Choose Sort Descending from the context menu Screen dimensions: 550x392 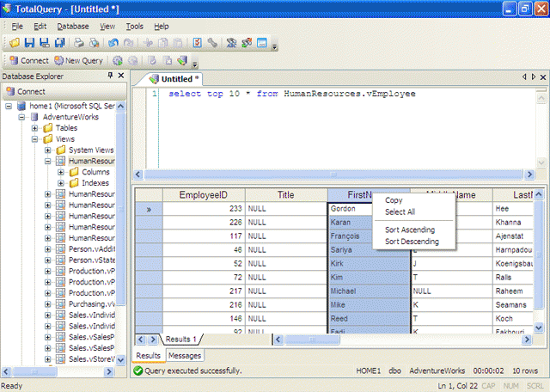click(x=414, y=242)
